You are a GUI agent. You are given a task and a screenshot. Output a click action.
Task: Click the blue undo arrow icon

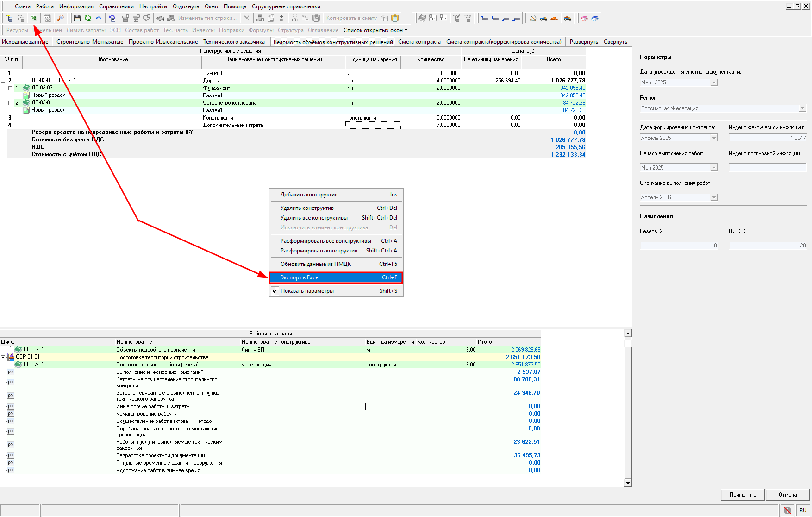[99, 18]
